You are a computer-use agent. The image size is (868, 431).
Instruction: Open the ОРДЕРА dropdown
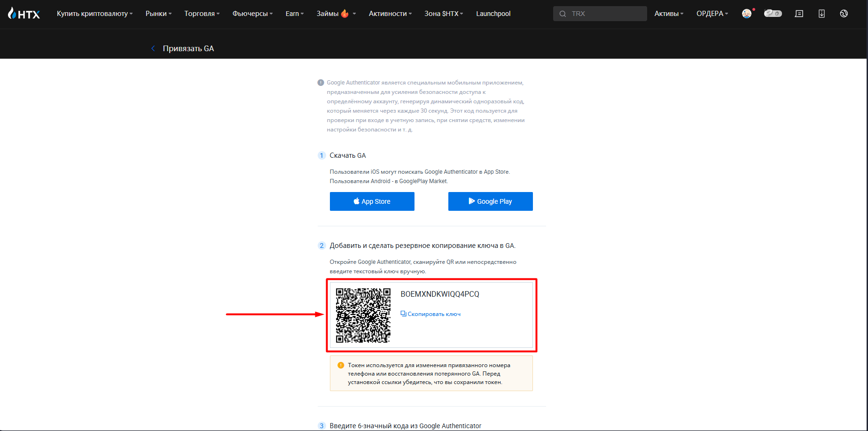click(712, 14)
